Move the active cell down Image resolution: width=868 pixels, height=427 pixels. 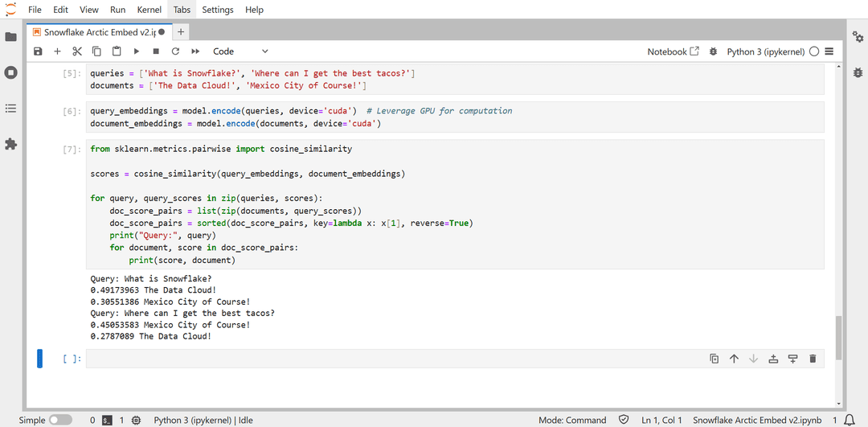click(753, 359)
